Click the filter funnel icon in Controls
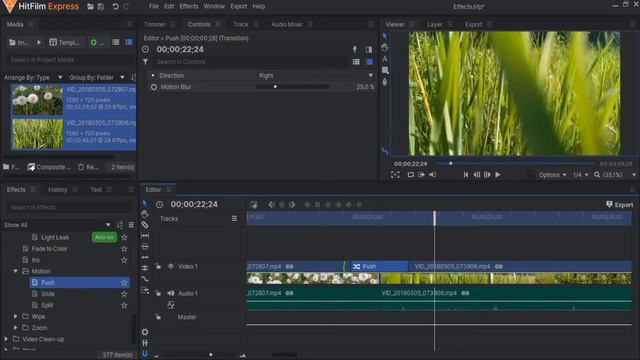640x360 pixels. (x=145, y=62)
